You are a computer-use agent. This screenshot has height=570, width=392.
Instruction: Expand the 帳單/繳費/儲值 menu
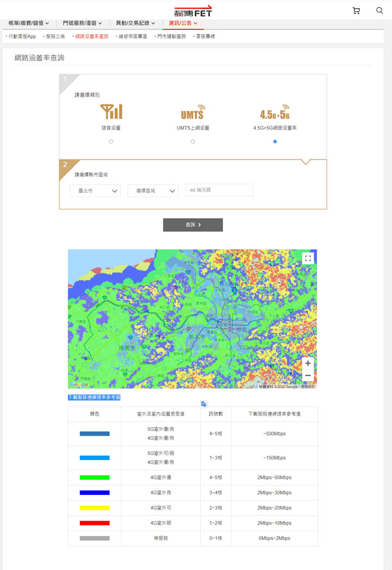(29, 23)
